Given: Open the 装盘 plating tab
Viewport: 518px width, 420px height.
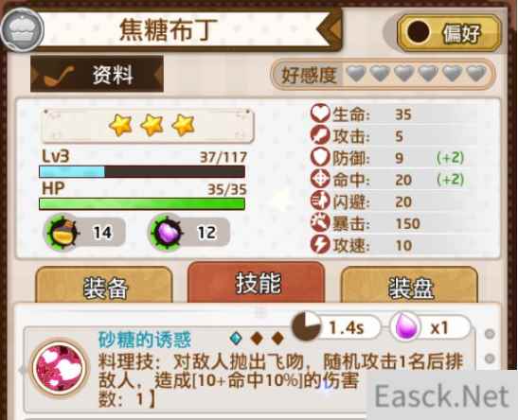Looking at the screenshot, I should click(409, 286).
